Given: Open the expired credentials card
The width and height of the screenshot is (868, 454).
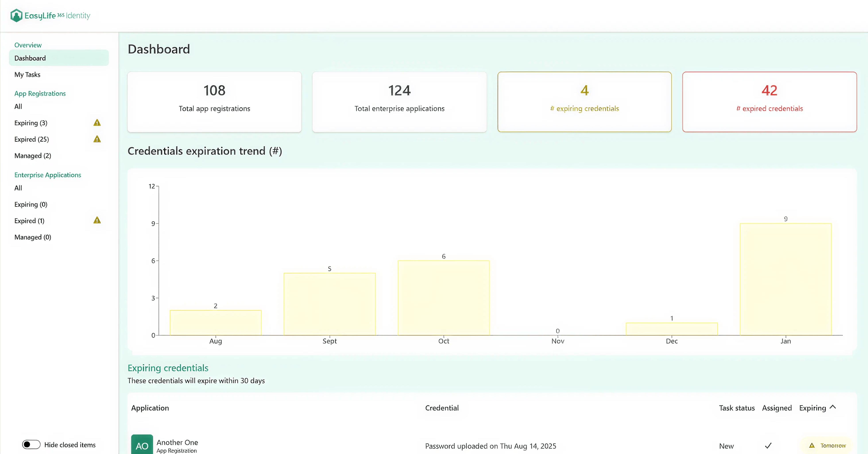Looking at the screenshot, I should (769, 102).
